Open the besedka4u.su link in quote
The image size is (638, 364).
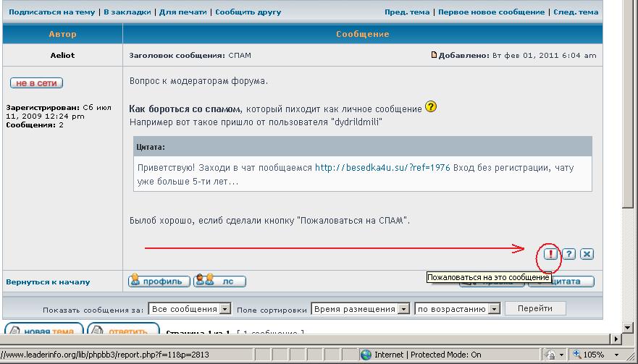tap(382, 168)
